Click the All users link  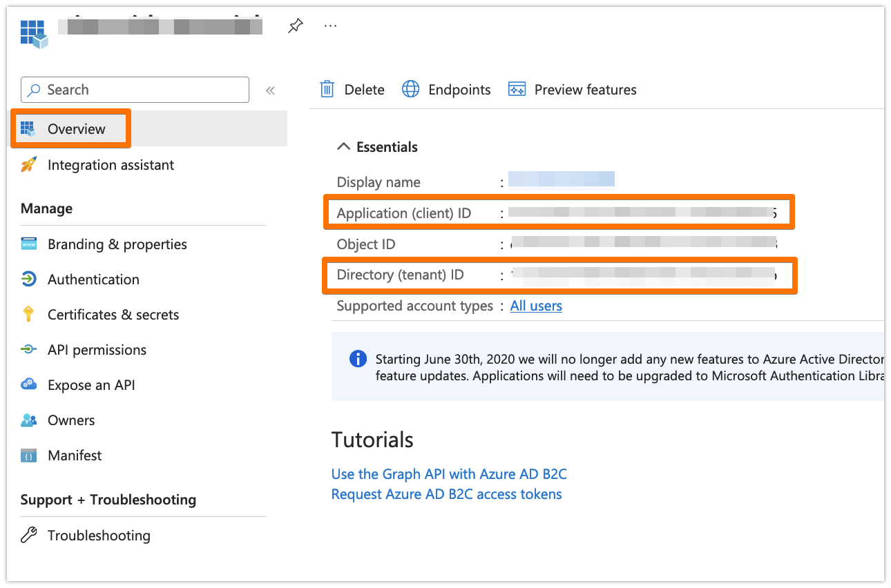click(536, 306)
